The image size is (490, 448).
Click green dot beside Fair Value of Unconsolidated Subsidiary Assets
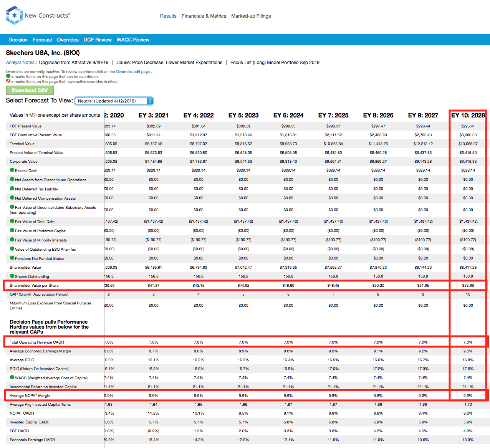pos(12,207)
